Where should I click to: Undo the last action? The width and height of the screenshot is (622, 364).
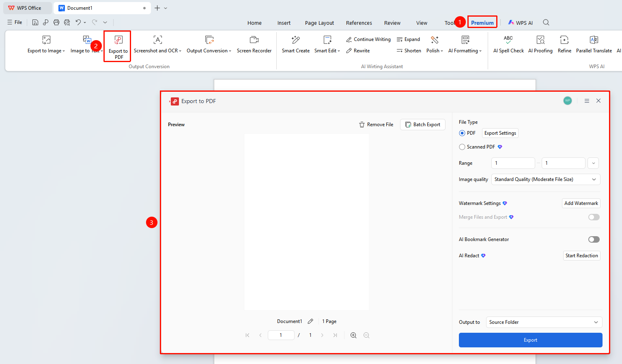click(x=78, y=22)
